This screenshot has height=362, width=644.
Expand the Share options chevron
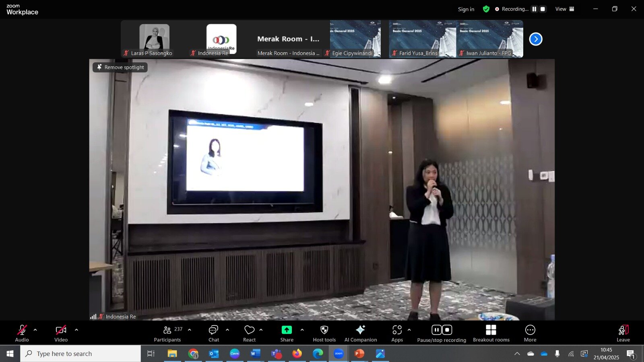pos(302,330)
